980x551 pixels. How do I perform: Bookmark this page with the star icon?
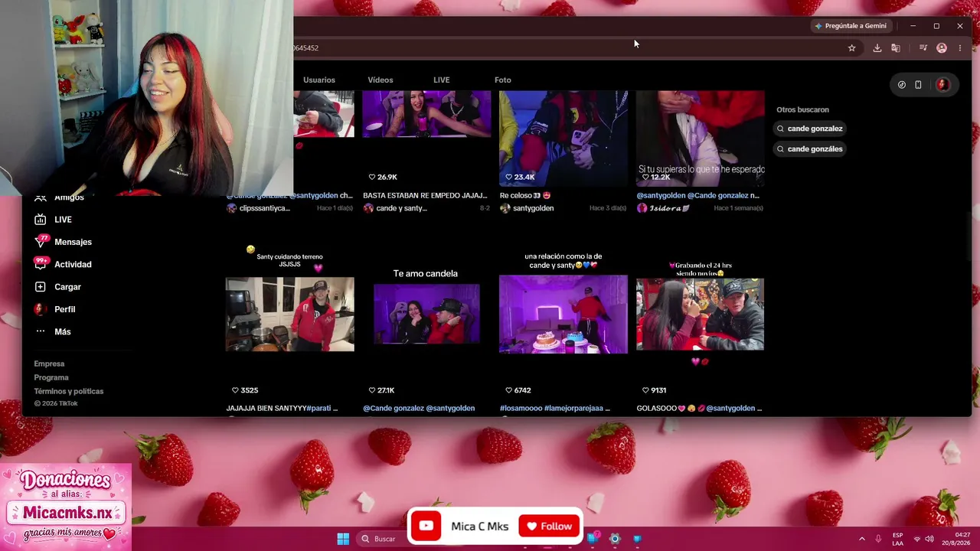[851, 48]
